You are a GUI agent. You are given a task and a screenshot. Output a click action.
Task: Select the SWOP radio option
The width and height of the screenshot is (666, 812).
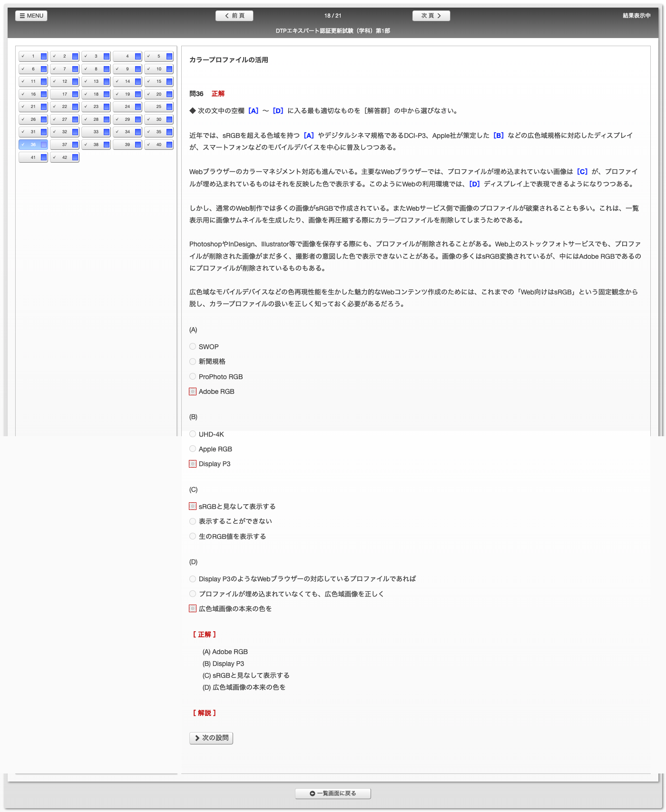coord(193,346)
